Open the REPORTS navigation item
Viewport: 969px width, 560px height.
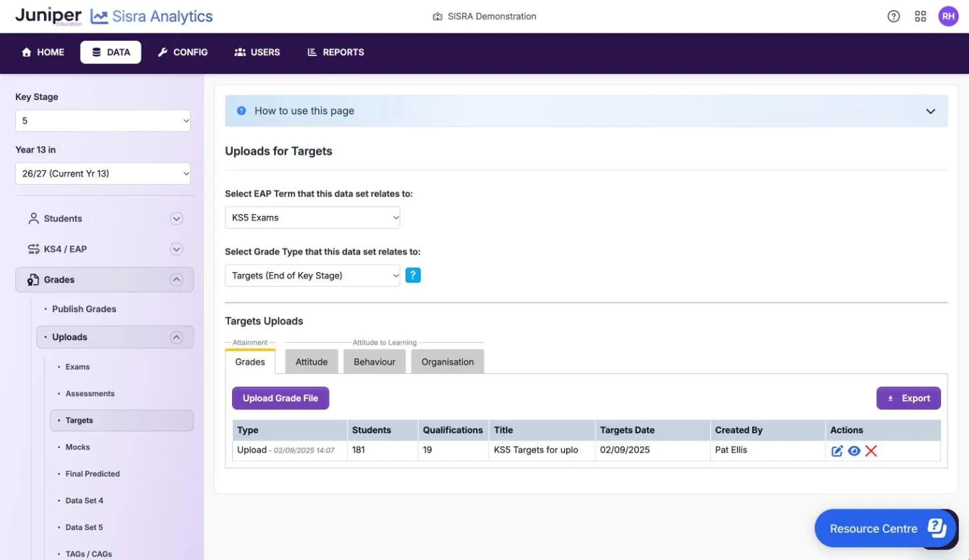click(335, 52)
